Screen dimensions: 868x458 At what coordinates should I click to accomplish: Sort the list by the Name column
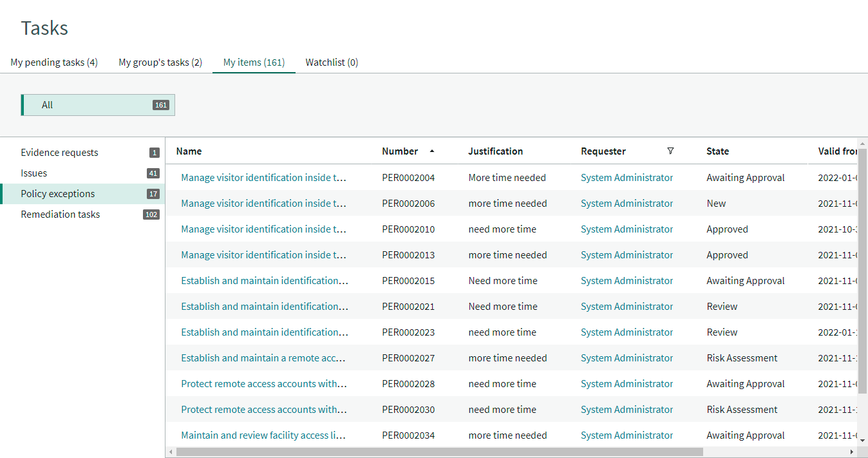[189, 151]
